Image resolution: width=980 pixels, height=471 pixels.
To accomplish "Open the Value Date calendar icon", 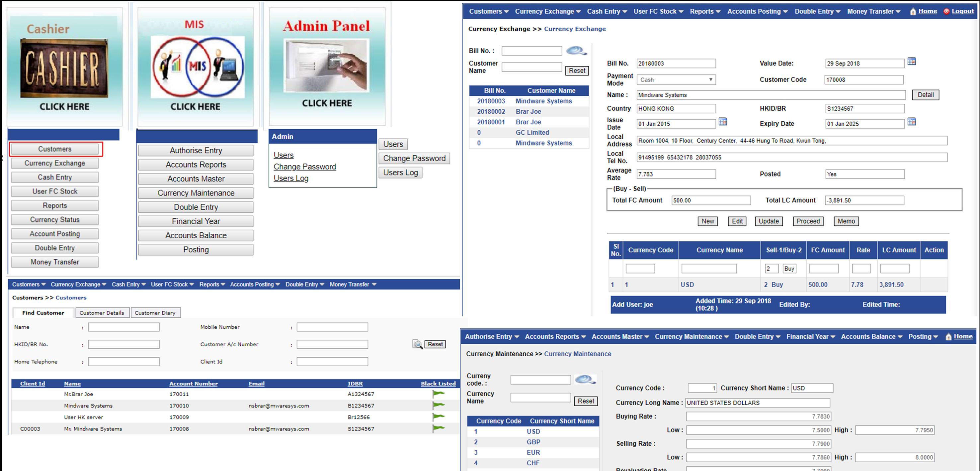I will click(x=912, y=62).
